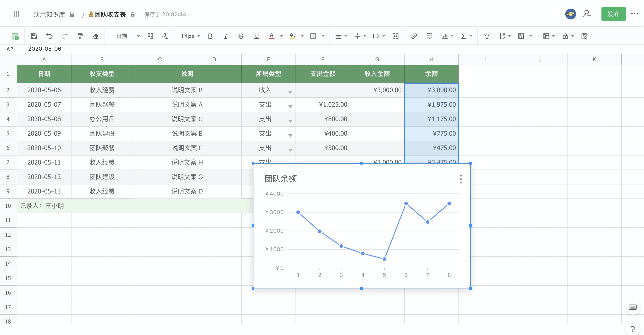Click the merge cells icon
This screenshot has height=335, width=644.
coord(395,36)
